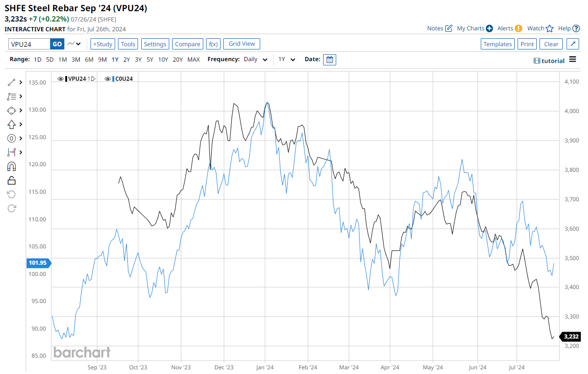Click the +Study button
This screenshot has height=374, width=588.
[103, 44]
